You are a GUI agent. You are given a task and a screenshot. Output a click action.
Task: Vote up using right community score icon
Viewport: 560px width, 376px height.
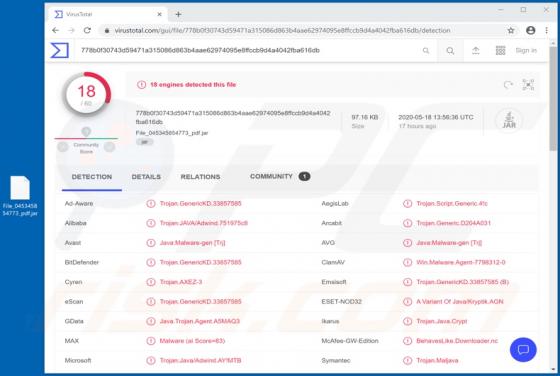tap(109, 147)
